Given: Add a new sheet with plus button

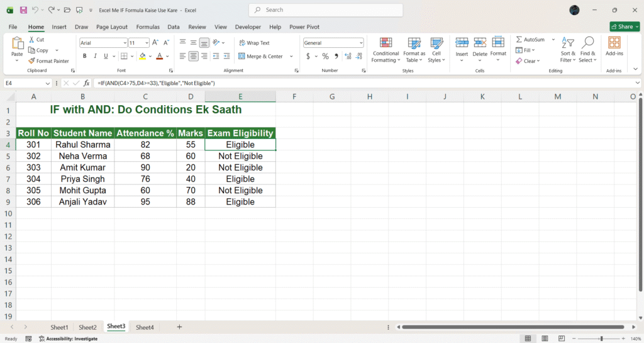Looking at the screenshot, I should 179,327.
